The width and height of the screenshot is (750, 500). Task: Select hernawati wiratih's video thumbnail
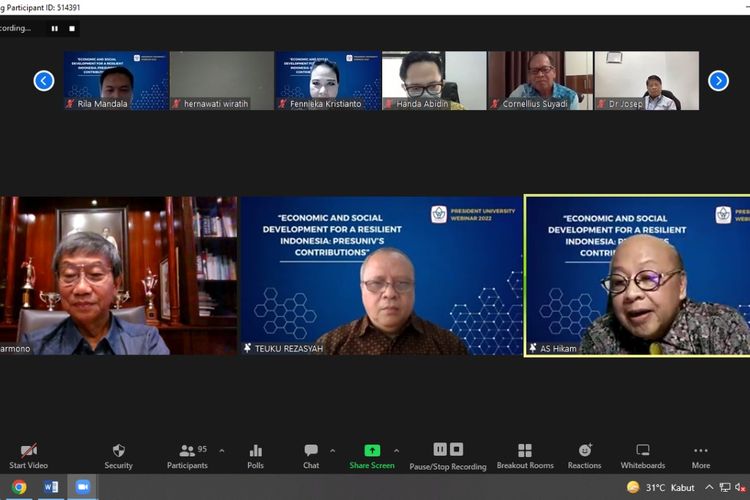[x=222, y=81]
